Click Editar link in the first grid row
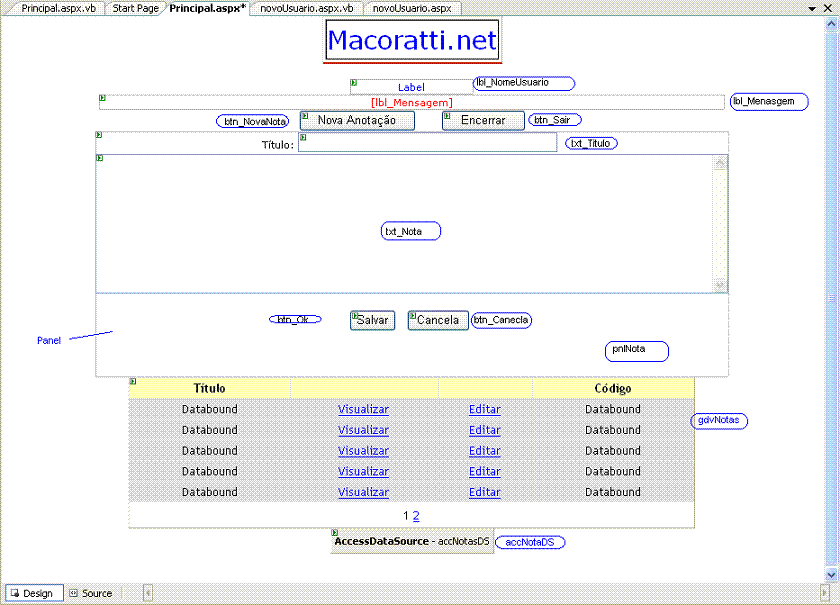The height and width of the screenshot is (605, 840). point(485,409)
